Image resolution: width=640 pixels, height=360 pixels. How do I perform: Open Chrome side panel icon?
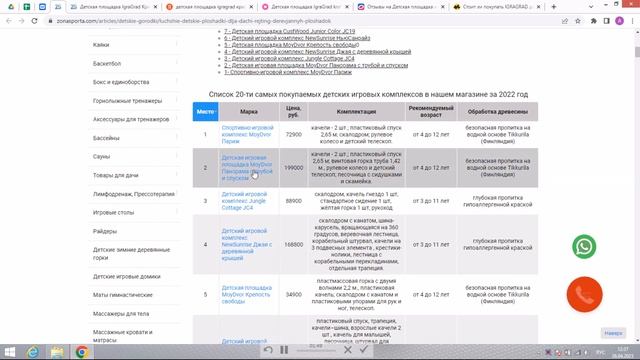pyautogui.click(x=607, y=21)
